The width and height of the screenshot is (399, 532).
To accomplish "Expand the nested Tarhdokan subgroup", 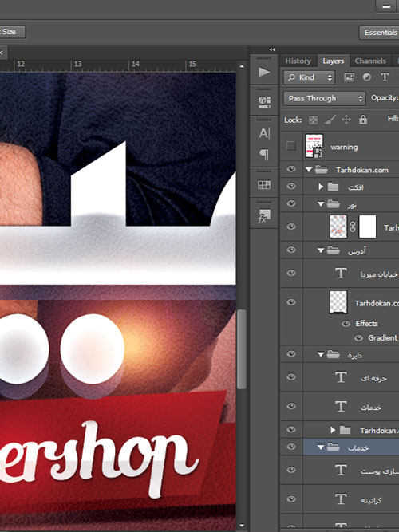I will (x=333, y=430).
